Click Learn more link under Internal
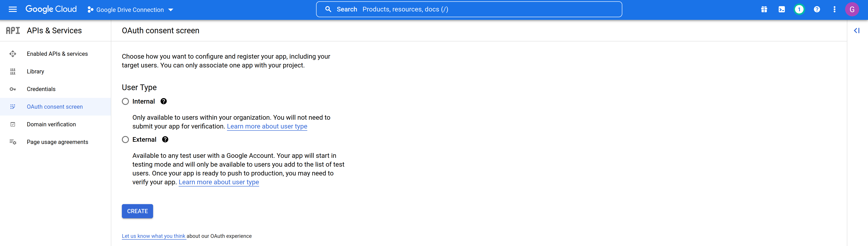This screenshot has width=868, height=246. point(267,126)
